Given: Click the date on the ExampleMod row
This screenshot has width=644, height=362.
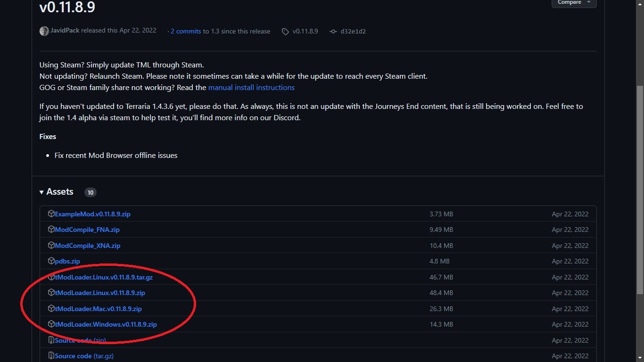Looking at the screenshot, I should click(570, 214).
